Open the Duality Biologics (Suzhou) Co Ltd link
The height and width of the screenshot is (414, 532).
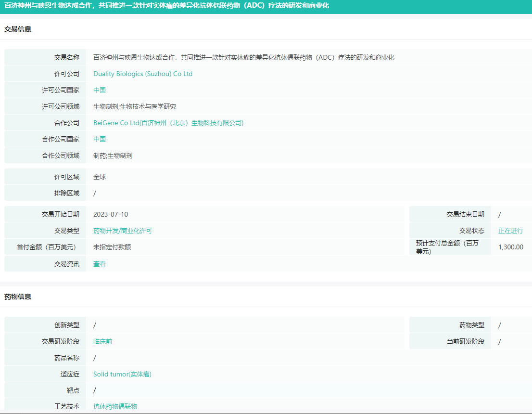click(x=142, y=74)
